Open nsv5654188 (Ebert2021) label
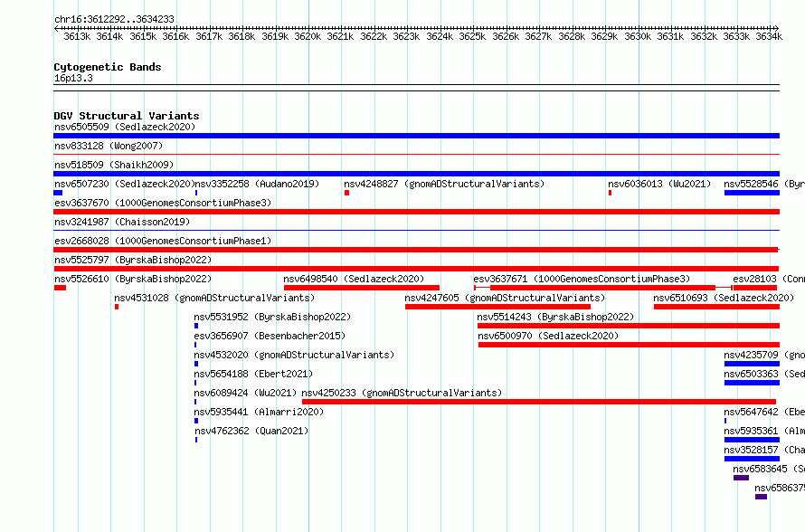805x532 pixels. pos(253,374)
